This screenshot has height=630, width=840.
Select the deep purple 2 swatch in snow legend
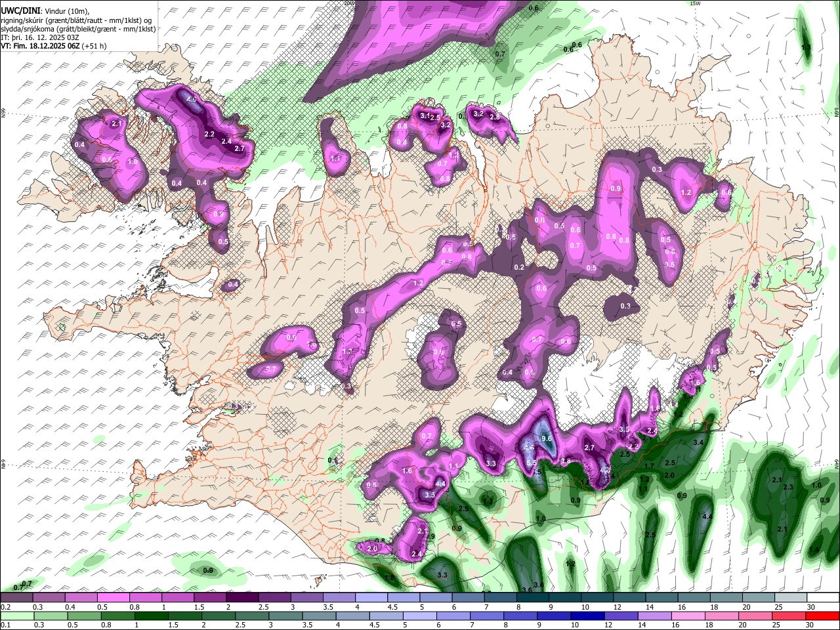[242, 597]
